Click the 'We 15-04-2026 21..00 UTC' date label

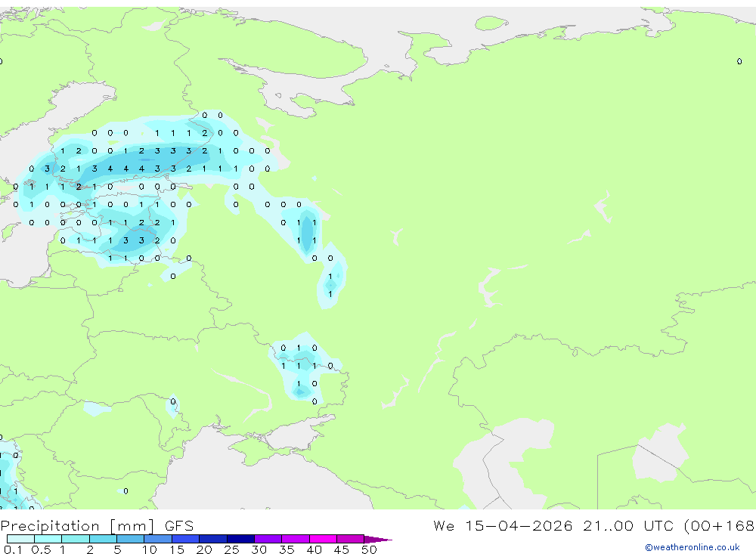coord(554,525)
